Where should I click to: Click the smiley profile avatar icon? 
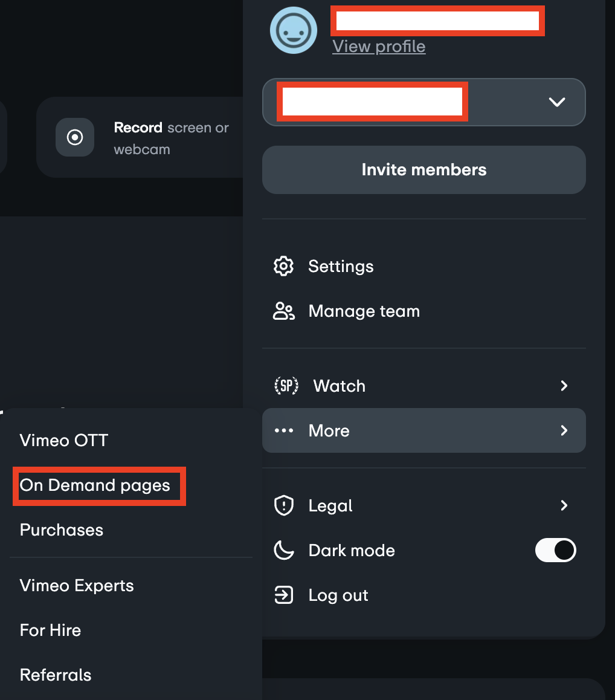294,30
